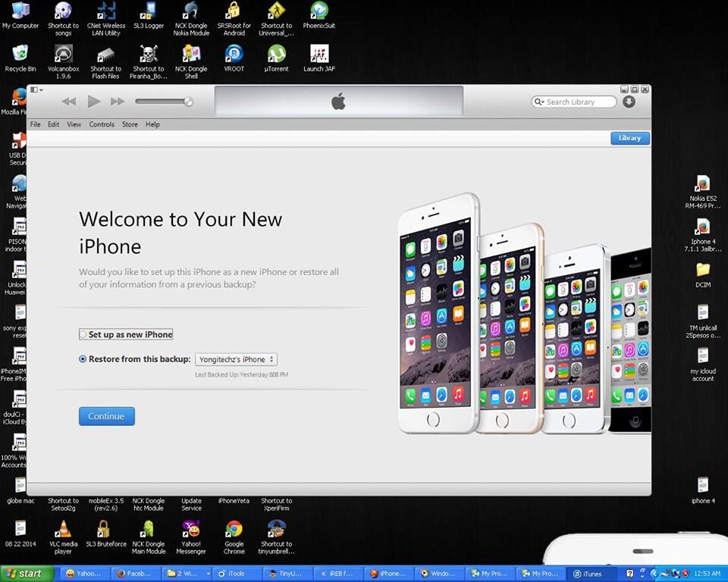Viewport: 728px width, 582px height.
Task: Open the Recycle Bin icon
Action: click(x=20, y=55)
